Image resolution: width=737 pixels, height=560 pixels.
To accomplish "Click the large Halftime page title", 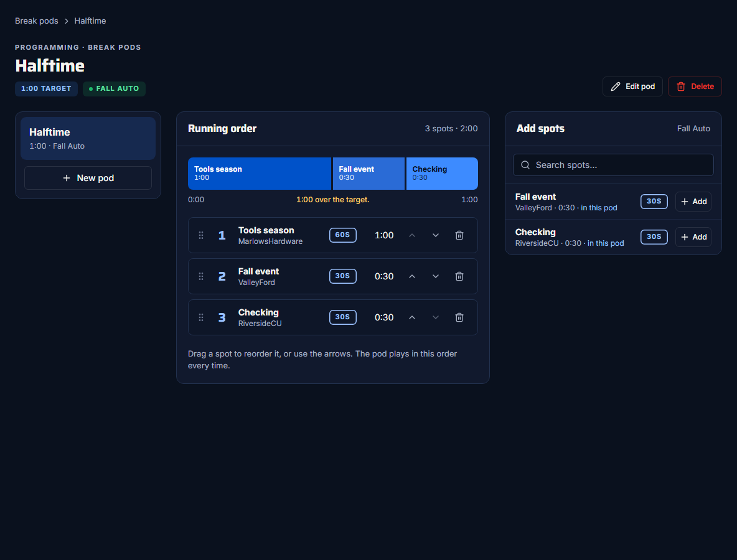I will pos(50,66).
